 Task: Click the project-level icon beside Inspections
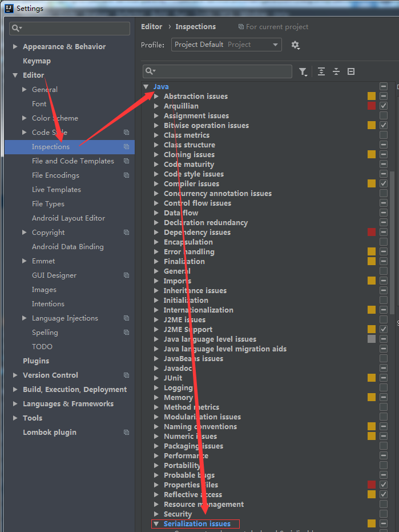point(126,147)
